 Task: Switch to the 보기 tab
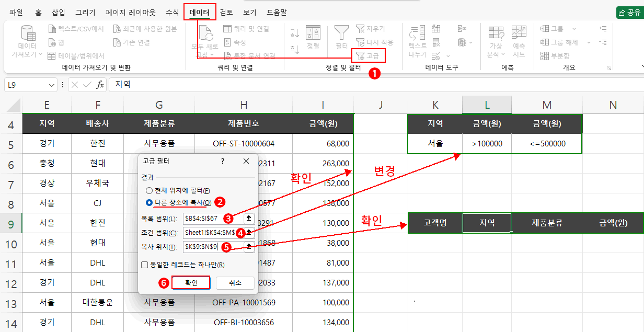point(250,12)
